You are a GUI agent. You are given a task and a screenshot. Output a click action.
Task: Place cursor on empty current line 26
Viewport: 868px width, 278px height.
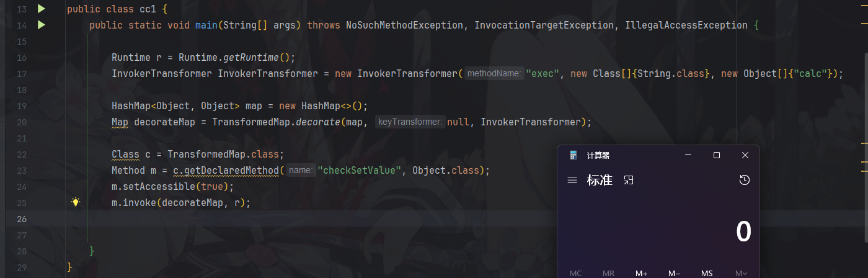pyautogui.click(x=310, y=218)
